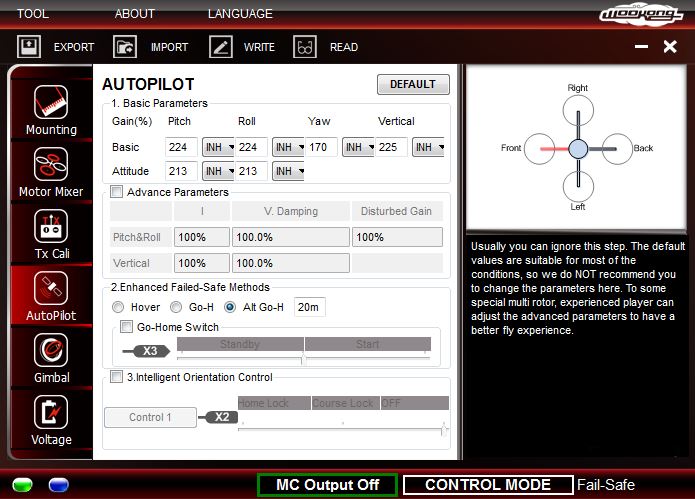Select the Motor Mixer icon
This screenshot has width=695, height=499.
tap(51, 164)
